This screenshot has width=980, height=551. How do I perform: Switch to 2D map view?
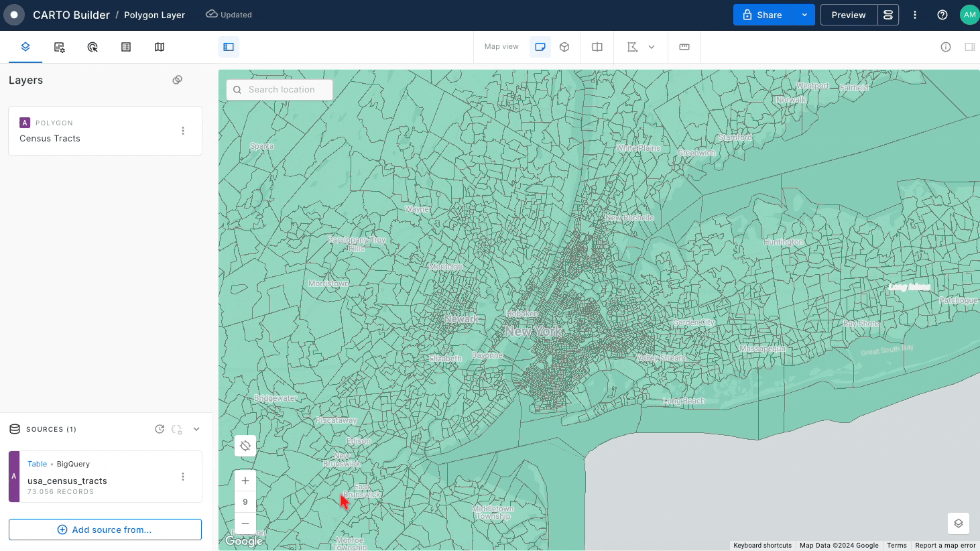coord(540,47)
